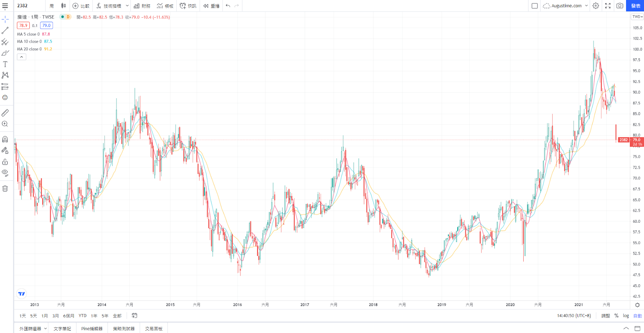Open the 外匯篩選器 tab
This screenshot has height=333, width=644.
click(30, 329)
